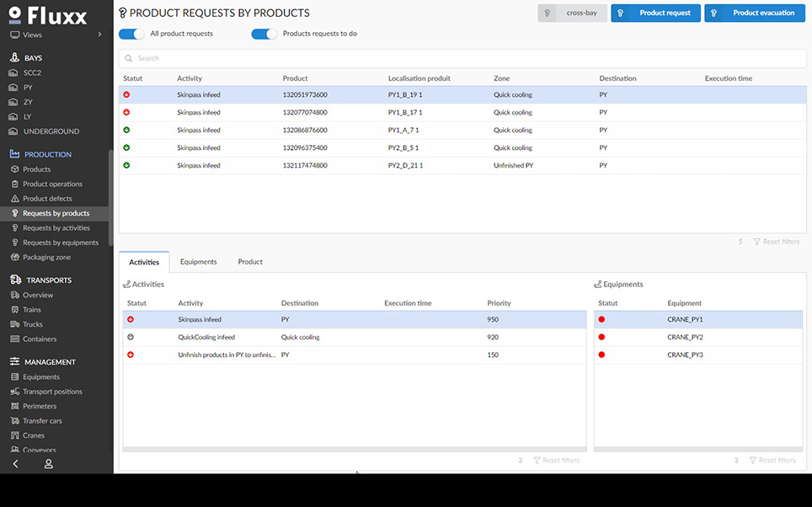The width and height of the screenshot is (812, 507).
Task: Select the Product defects warning icon
Action: (14, 199)
